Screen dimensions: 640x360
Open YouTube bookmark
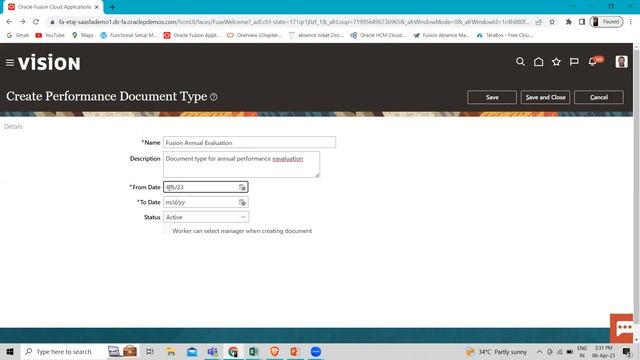(x=50, y=36)
